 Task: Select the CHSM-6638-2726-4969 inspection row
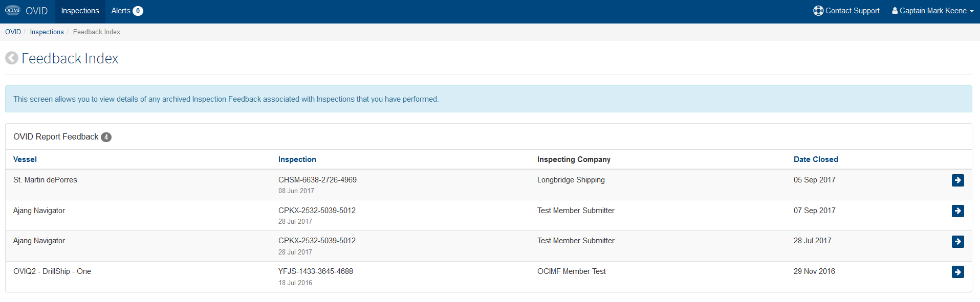click(488, 185)
